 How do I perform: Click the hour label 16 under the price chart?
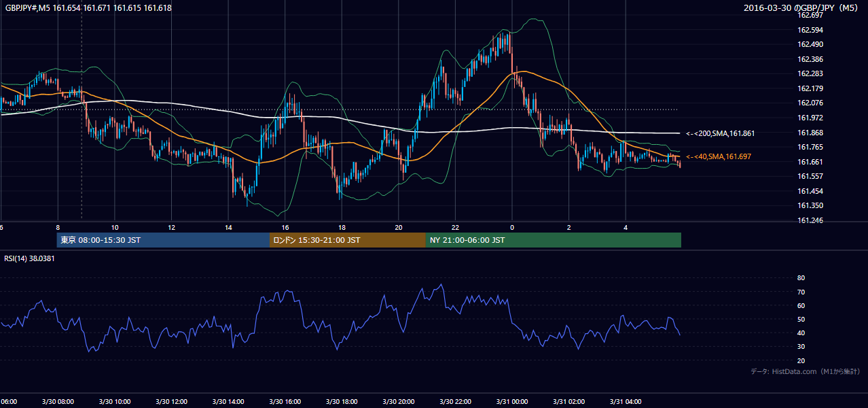click(x=285, y=227)
